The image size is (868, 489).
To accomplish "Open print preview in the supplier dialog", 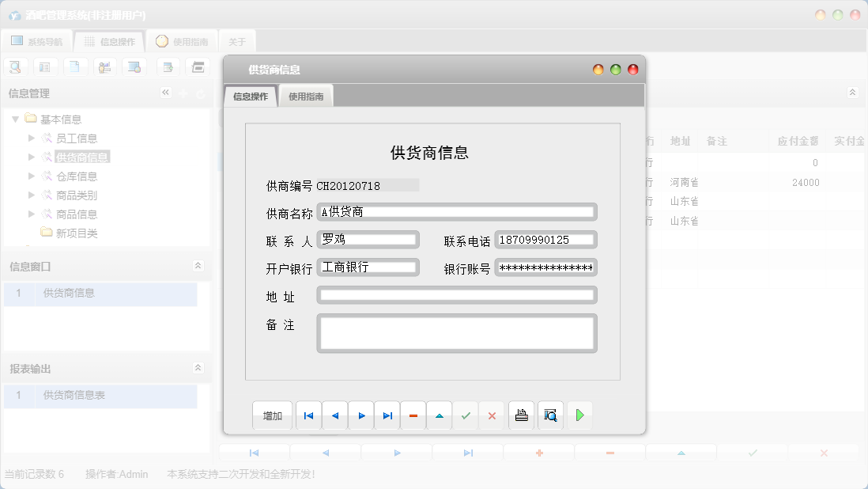I will tap(550, 415).
